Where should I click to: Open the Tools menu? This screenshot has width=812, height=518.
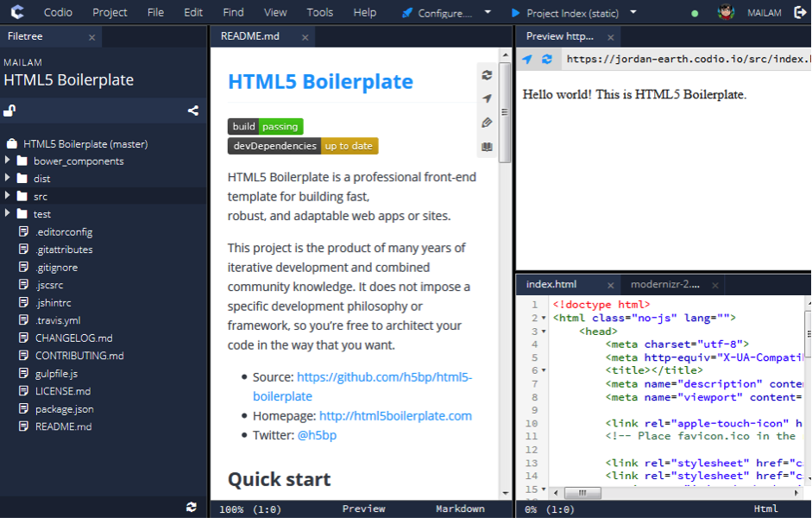(319, 12)
